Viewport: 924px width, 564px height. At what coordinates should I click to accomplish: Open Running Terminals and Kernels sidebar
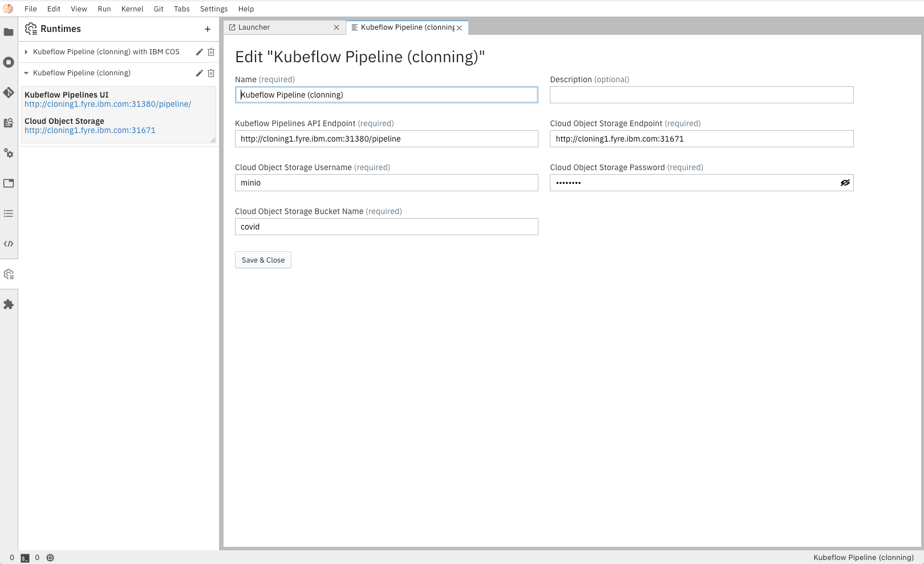point(9,62)
